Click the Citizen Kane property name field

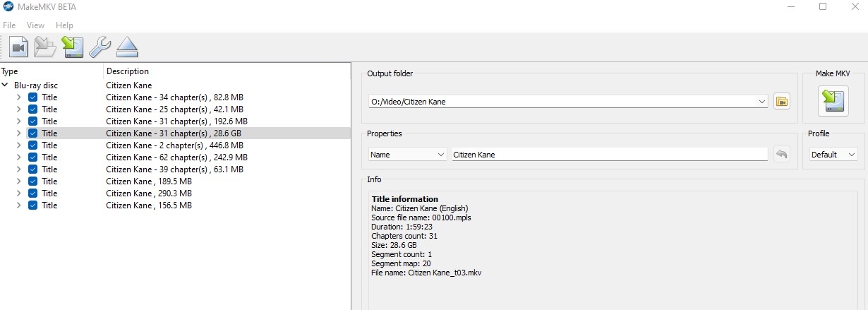coord(609,155)
